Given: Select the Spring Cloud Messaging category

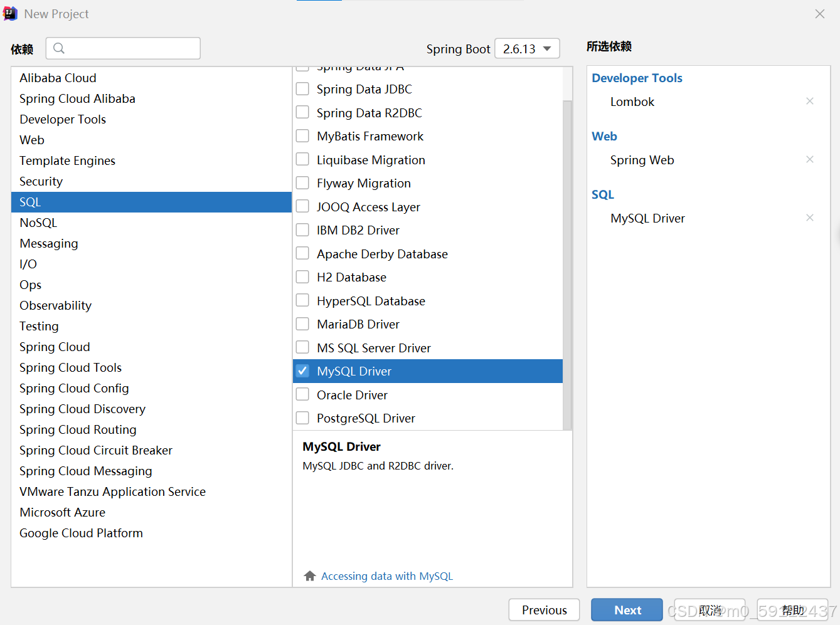Looking at the screenshot, I should [x=151, y=471].
